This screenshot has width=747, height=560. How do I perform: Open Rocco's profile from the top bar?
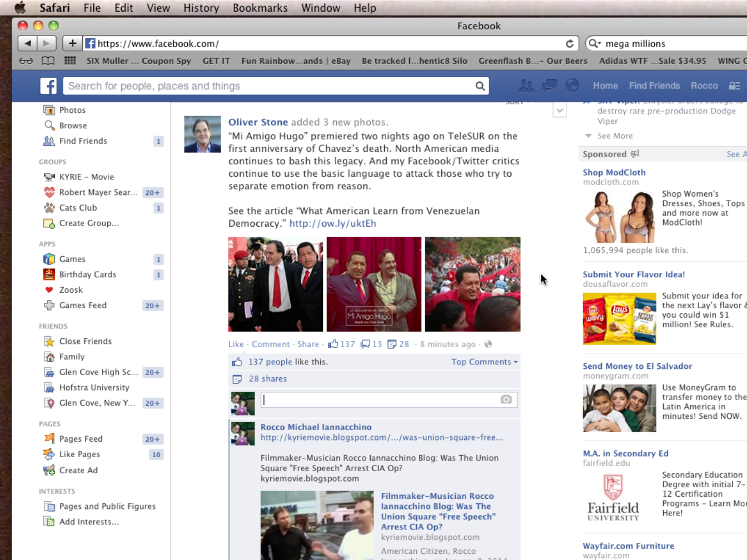pos(704,86)
